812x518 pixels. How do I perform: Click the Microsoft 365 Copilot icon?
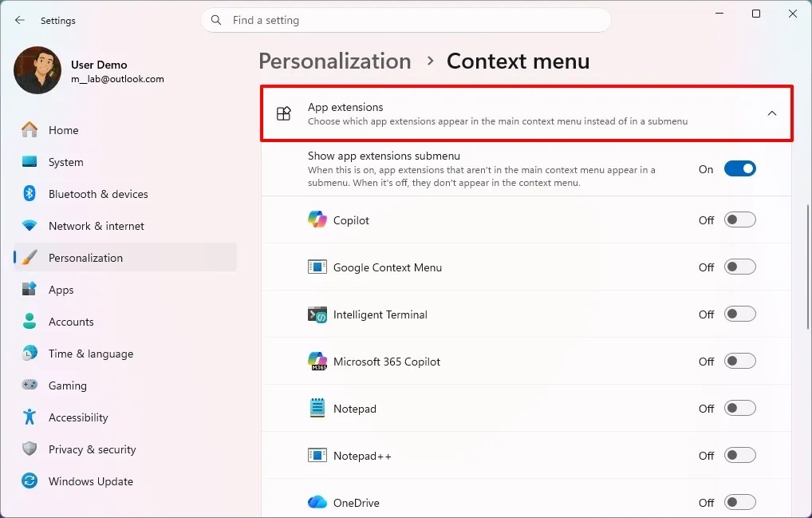point(317,361)
